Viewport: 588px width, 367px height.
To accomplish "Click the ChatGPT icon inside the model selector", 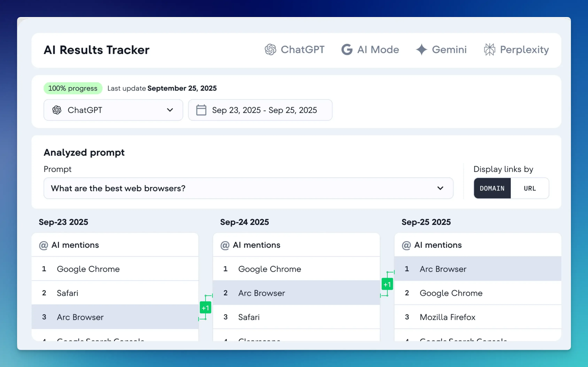I will (x=57, y=110).
